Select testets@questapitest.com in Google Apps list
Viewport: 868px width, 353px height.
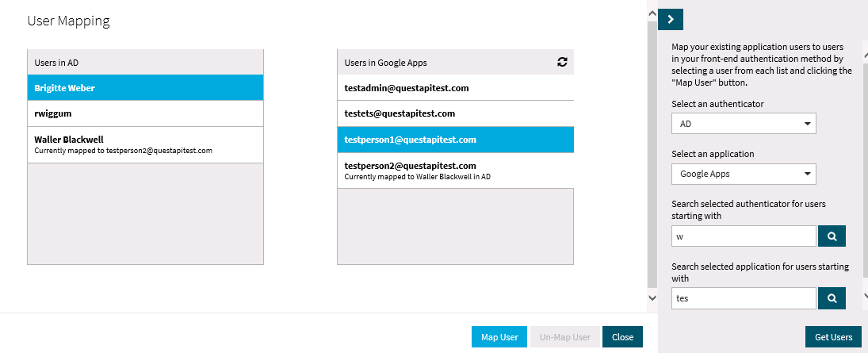point(456,113)
